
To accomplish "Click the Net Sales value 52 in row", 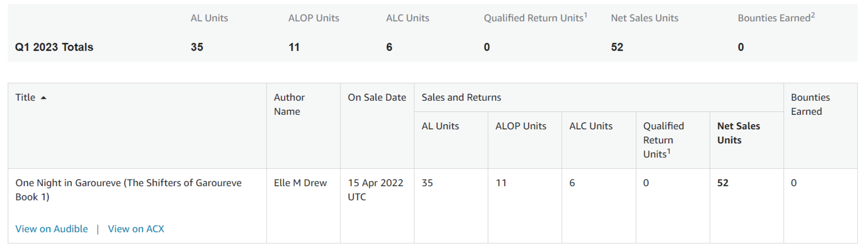I will [723, 183].
